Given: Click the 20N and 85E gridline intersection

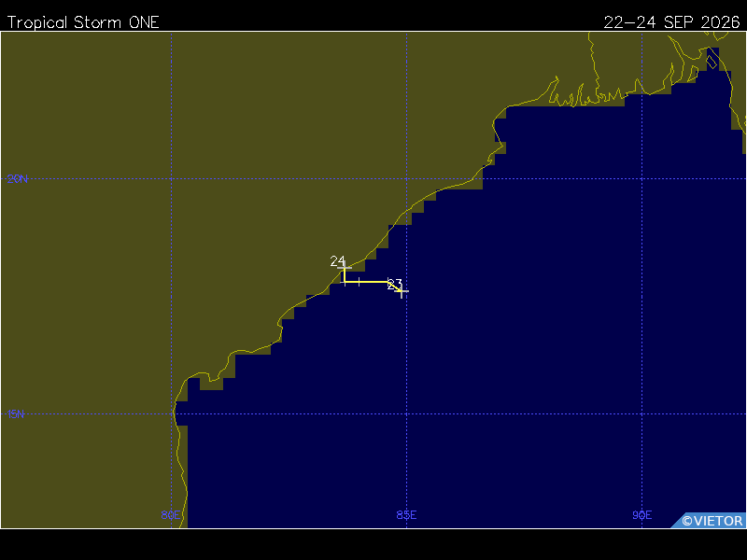Looking at the screenshot, I should 406,179.
